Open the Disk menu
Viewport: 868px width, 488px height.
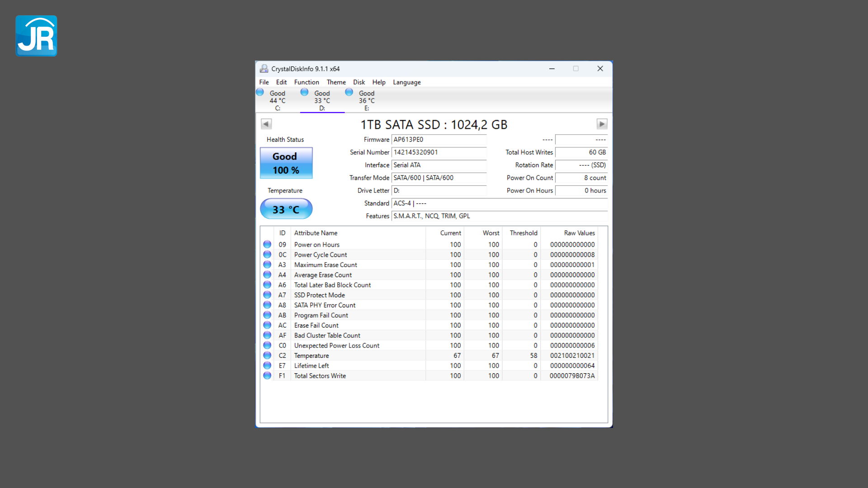pos(359,82)
